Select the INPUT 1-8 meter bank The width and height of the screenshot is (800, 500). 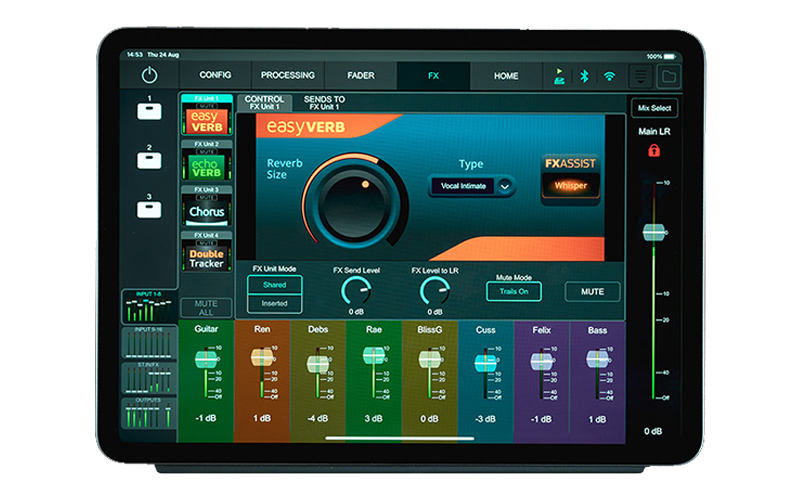point(149,307)
